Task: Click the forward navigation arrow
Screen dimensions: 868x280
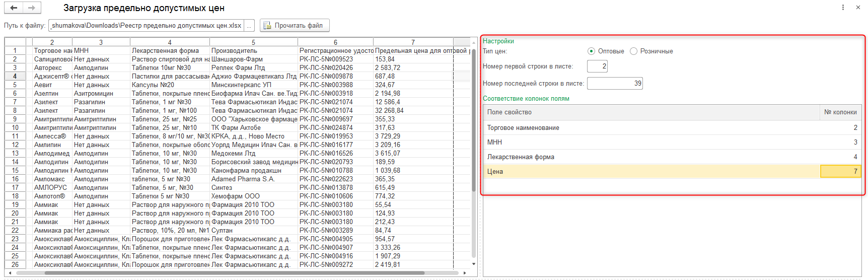Action: pos(31,8)
